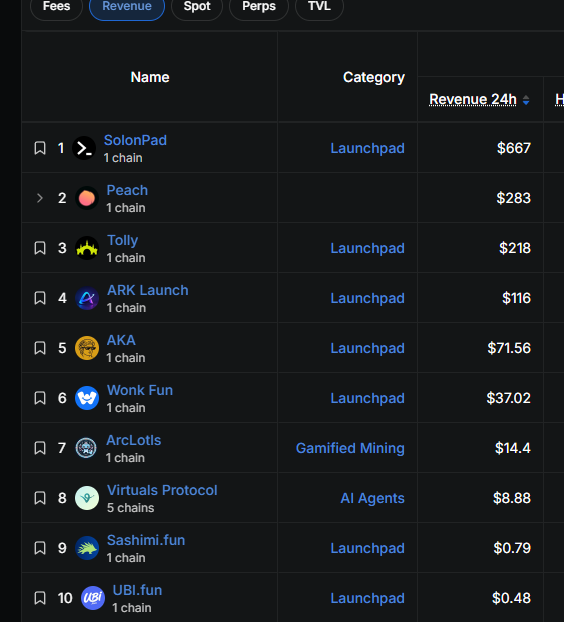Click the 5 chains label
Viewport: 564px width, 622px height.
(x=130, y=508)
